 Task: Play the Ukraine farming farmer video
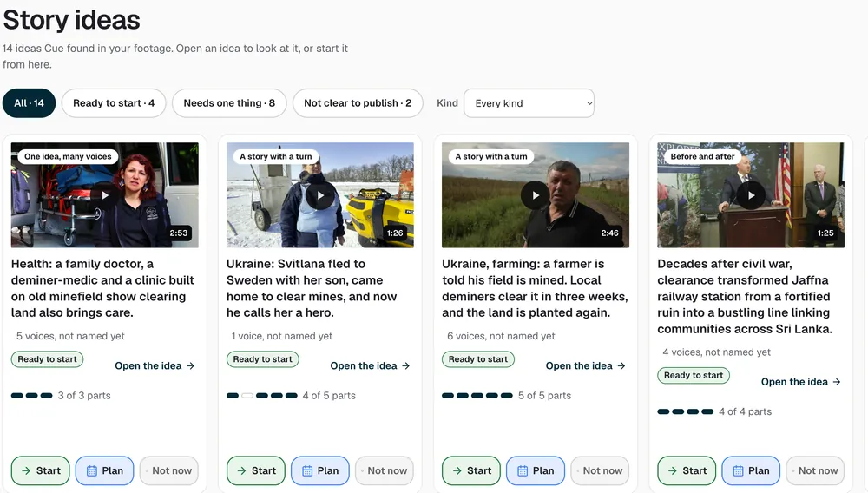point(536,194)
